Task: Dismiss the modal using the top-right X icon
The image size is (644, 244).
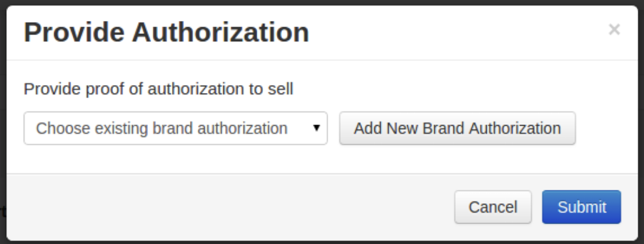Action: click(x=614, y=30)
